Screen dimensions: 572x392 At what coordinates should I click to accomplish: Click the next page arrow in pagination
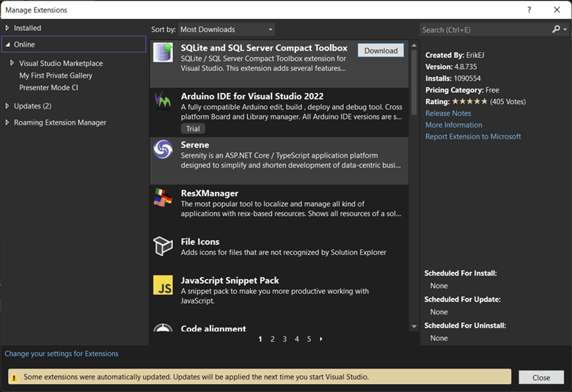pyautogui.click(x=321, y=339)
